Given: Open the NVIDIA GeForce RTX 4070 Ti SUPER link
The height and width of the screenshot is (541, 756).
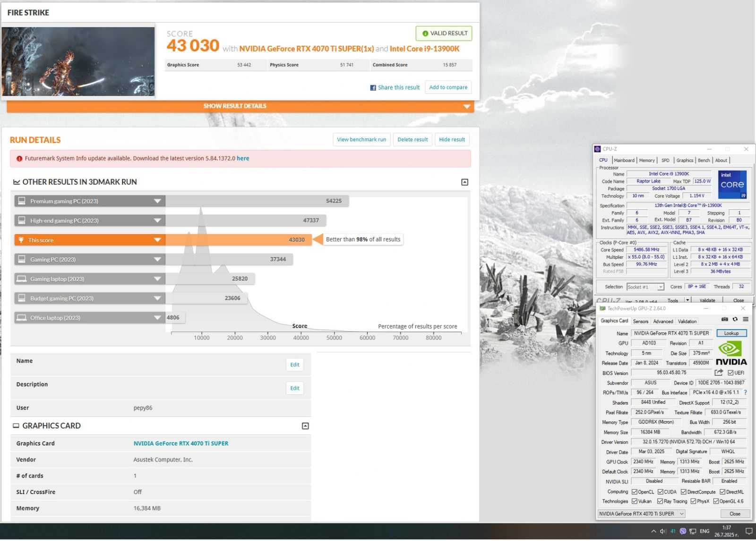Looking at the screenshot, I should click(181, 444).
